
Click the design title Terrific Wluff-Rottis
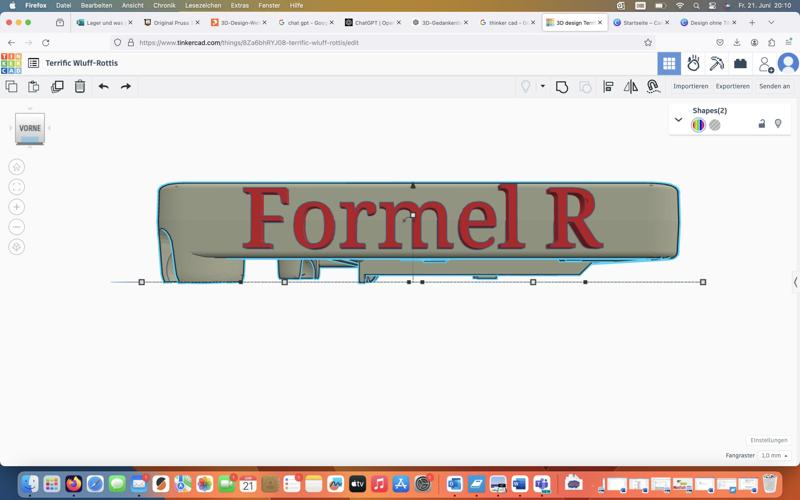[x=82, y=63]
